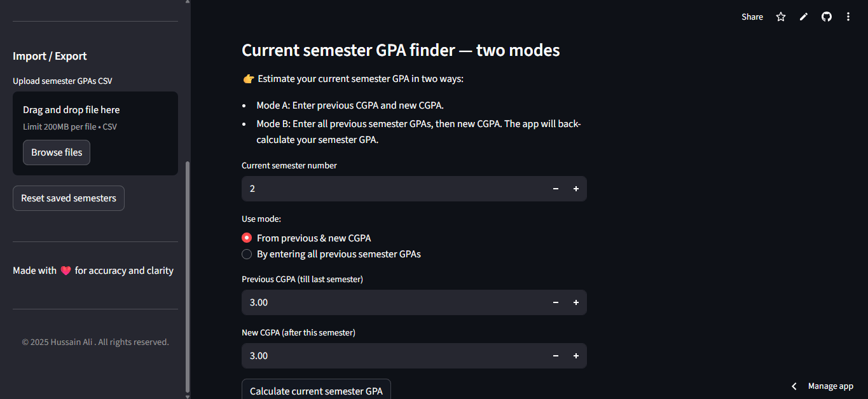This screenshot has width=868, height=399.
Task: Decrement semester number with minus icon
Action: click(555, 189)
